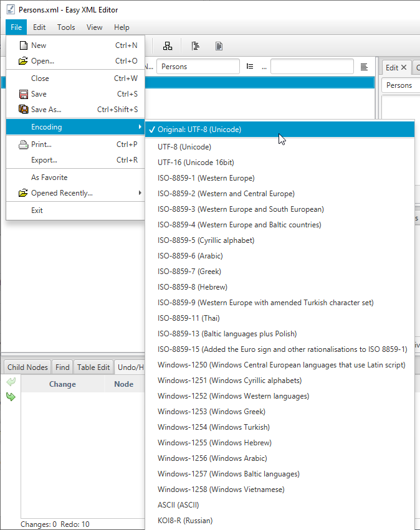Select Windows-1250 Central European encoding
The height and width of the screenshot is (530, 420).
click(280, 365)
